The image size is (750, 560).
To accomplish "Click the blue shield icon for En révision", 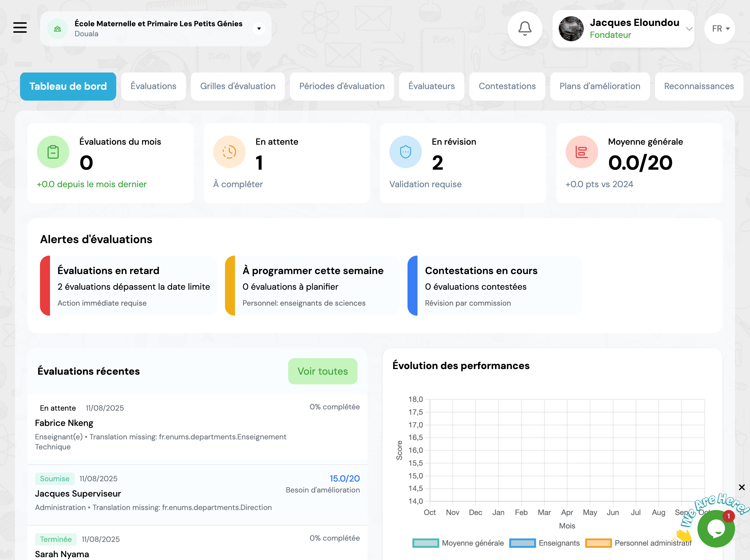I will tap(405, 152).
